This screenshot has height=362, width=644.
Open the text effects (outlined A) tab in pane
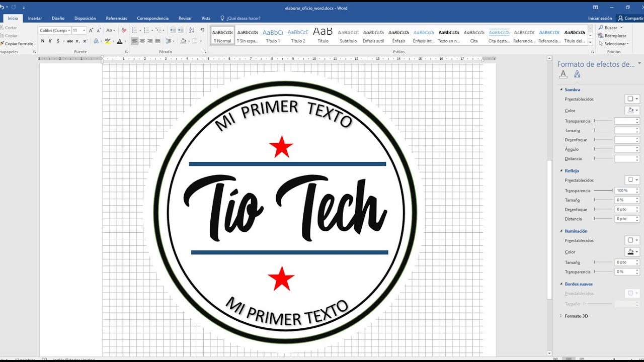pos(577,74)
